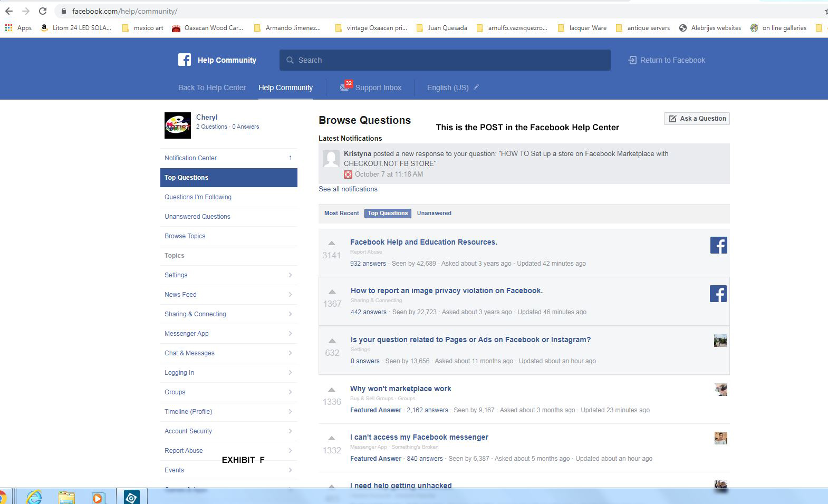Click Return to Facebook
Image resolution: width=828 pixels, height=504 pixels.
[x=667, y=60]
